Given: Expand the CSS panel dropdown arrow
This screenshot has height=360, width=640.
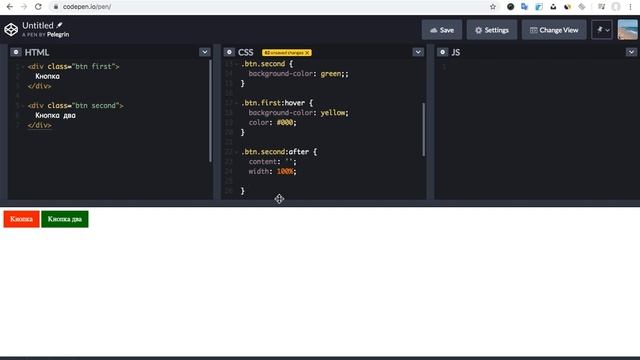Looking at the screenshot, I should [418, 52].
